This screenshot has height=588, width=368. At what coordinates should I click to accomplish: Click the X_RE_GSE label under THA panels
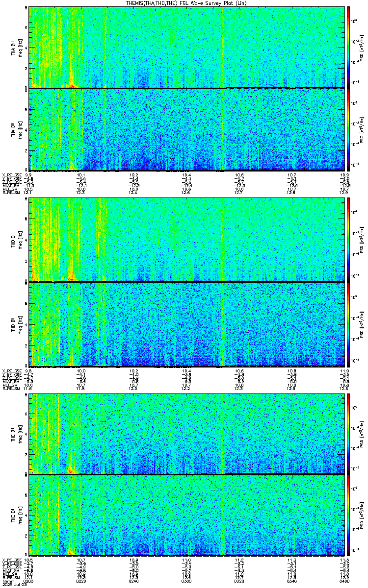11,174
